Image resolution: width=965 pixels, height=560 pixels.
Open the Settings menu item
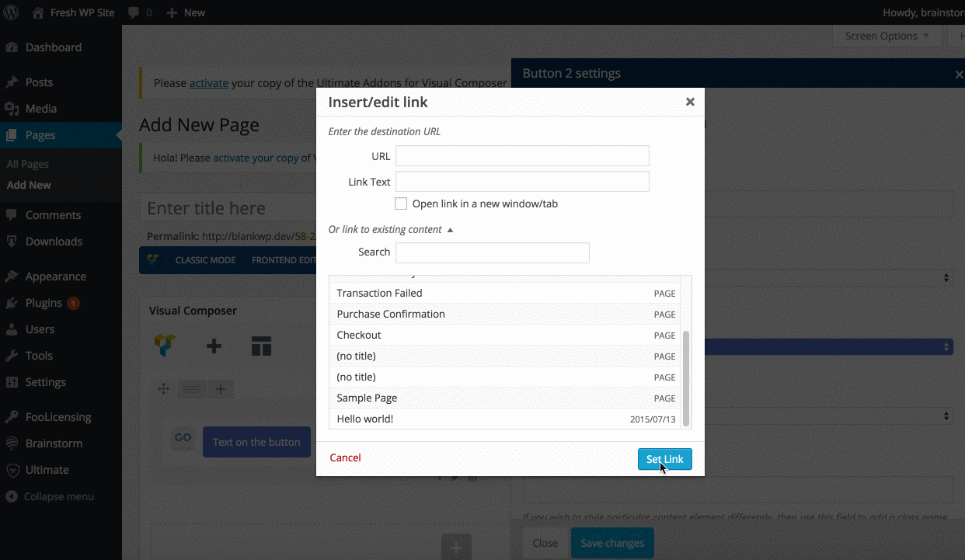tap(45, 382)
